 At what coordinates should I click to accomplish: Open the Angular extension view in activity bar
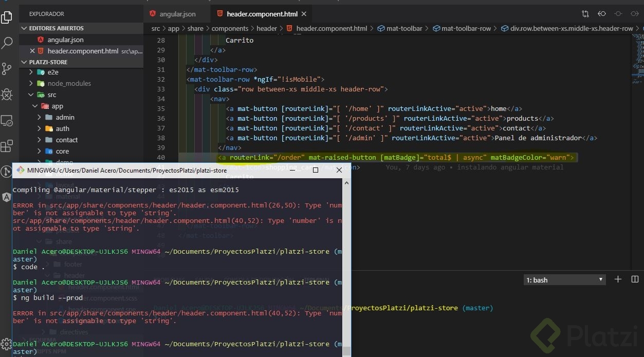click(6, 197)
